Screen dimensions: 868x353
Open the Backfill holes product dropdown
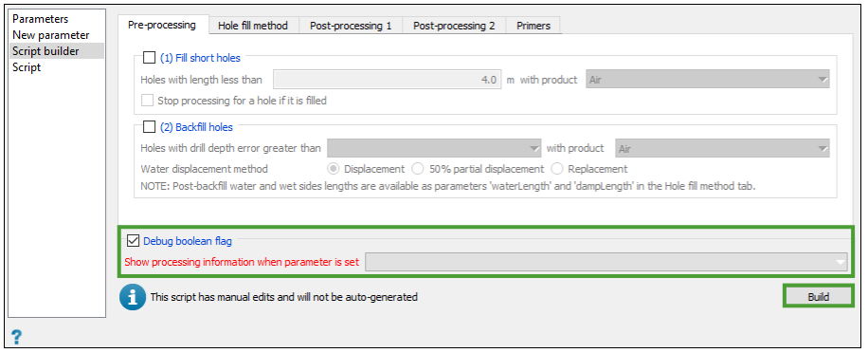[722, 149]
